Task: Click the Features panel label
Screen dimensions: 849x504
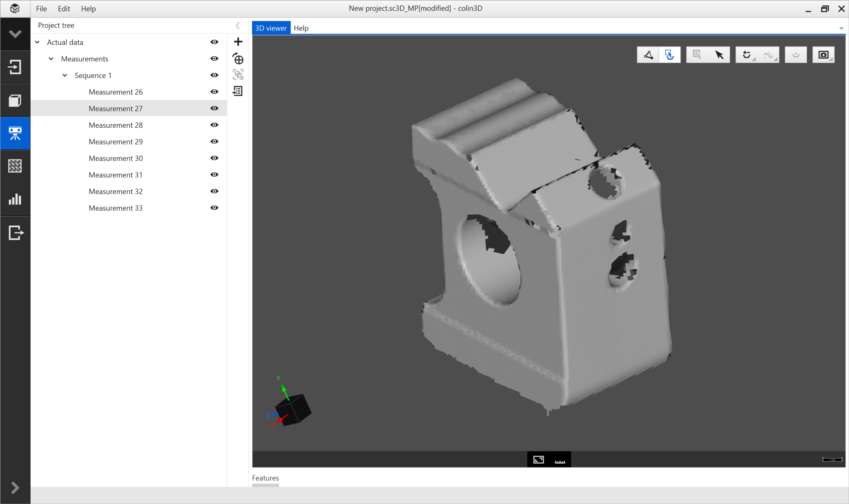Action: 265,478
